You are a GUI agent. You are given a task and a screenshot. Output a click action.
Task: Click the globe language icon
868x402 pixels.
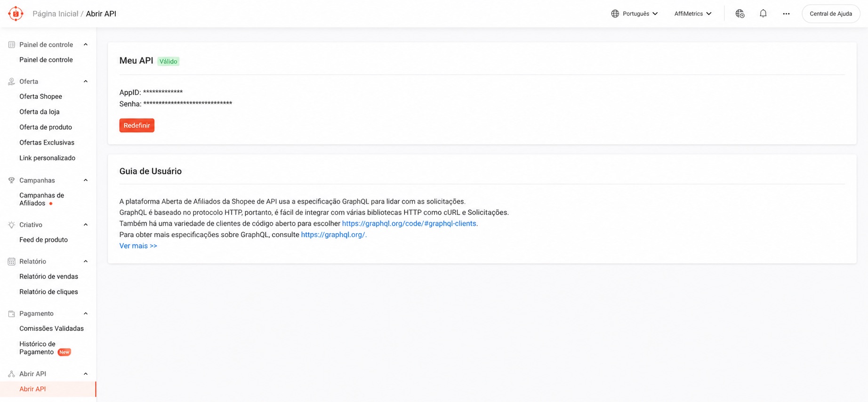tap(615, 14)
